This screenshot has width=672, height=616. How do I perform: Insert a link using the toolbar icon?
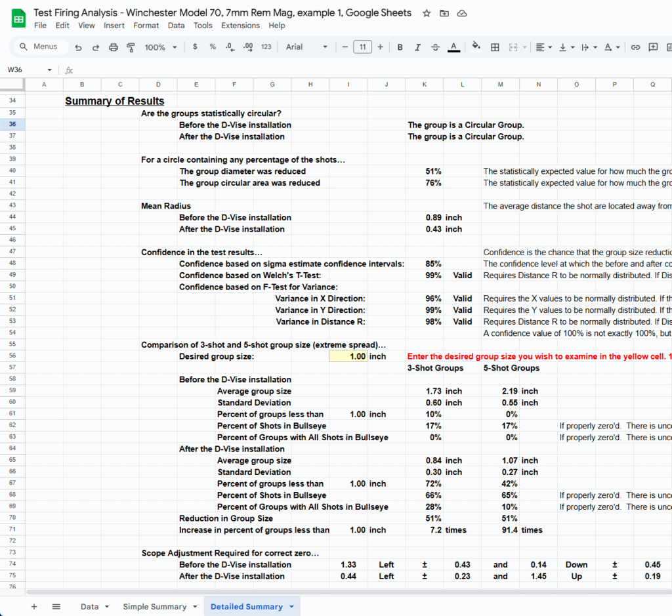635,47
